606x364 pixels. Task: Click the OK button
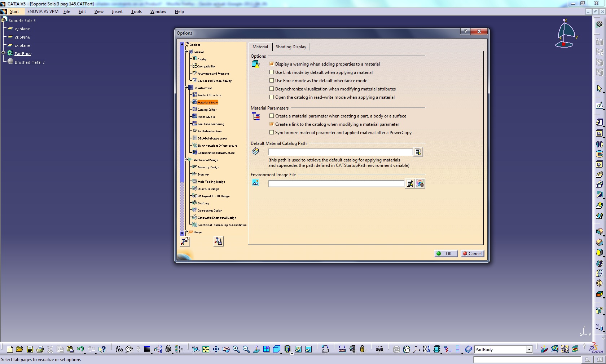(x=446, y=253)
